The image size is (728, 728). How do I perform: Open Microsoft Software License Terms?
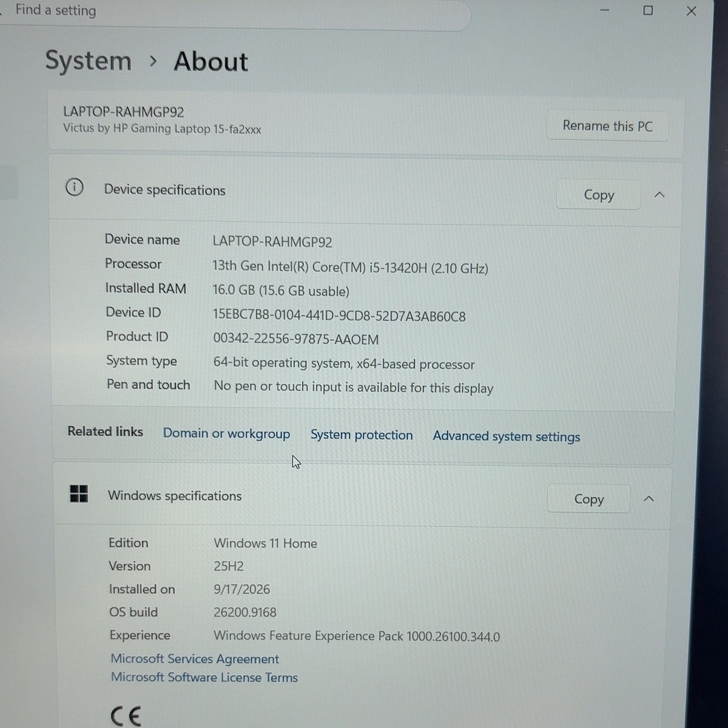point(204,678)
